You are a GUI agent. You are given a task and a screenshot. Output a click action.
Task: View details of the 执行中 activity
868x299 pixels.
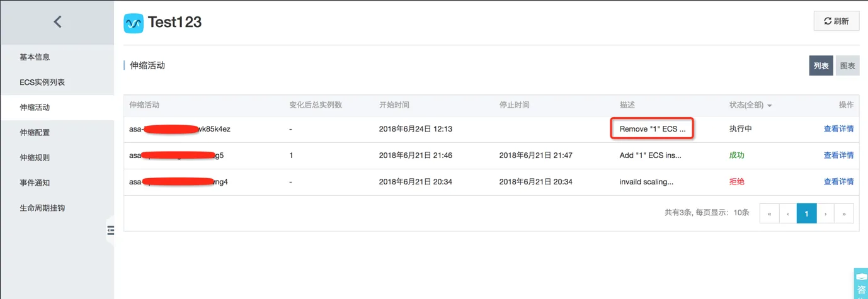tap(838, 129)
